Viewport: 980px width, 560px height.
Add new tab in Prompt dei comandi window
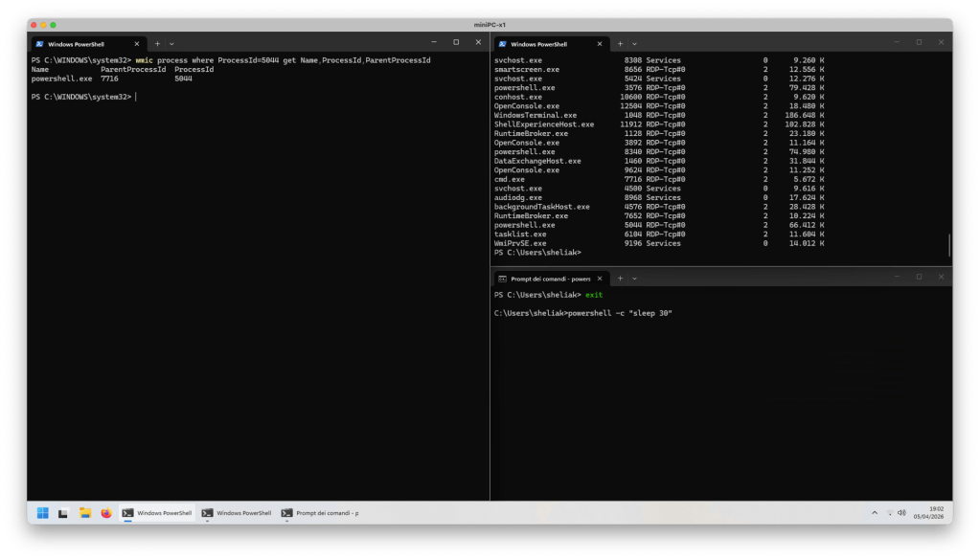click(x=620, y=278)
